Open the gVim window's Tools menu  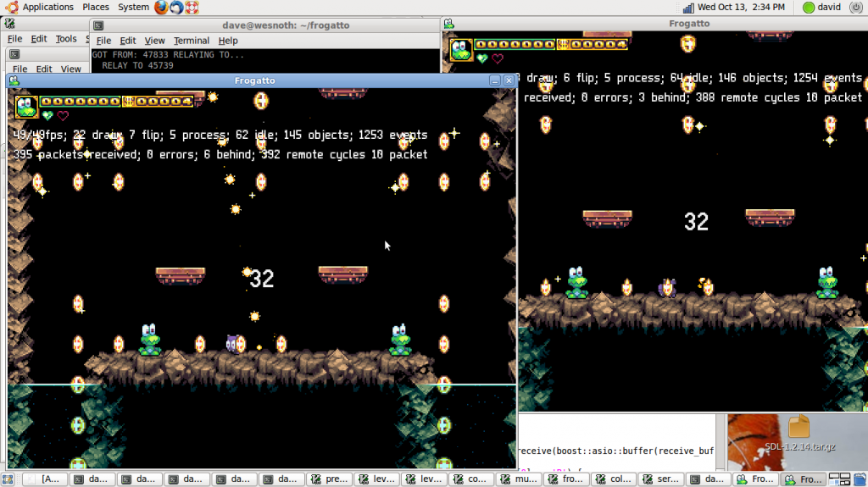tap(66, 39)
